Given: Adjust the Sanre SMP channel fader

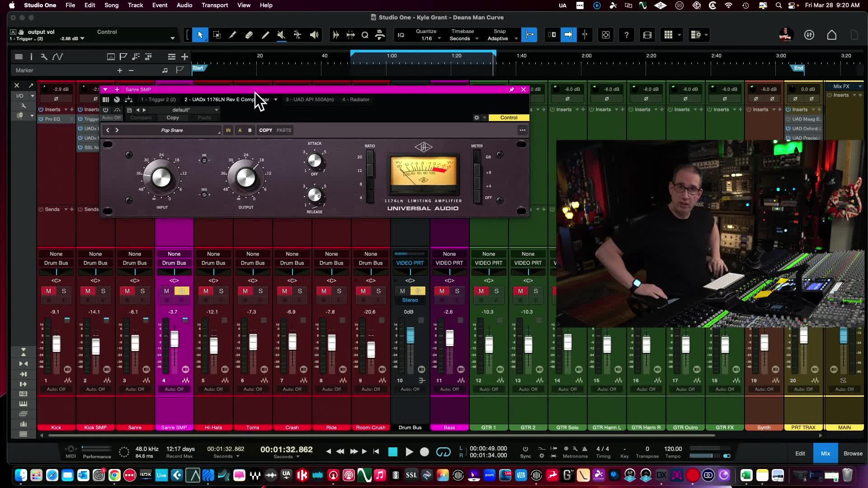Looking at the screenshot, I should 175,339.
